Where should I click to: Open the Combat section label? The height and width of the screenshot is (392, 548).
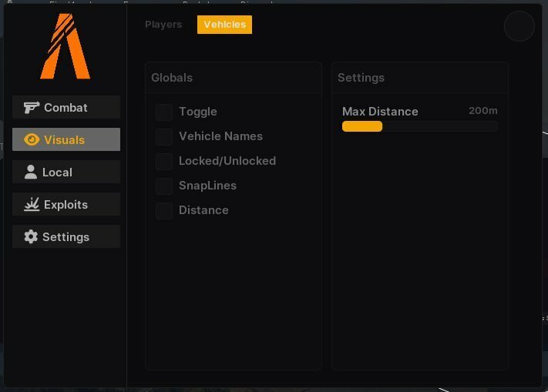[x=66, y=108]
